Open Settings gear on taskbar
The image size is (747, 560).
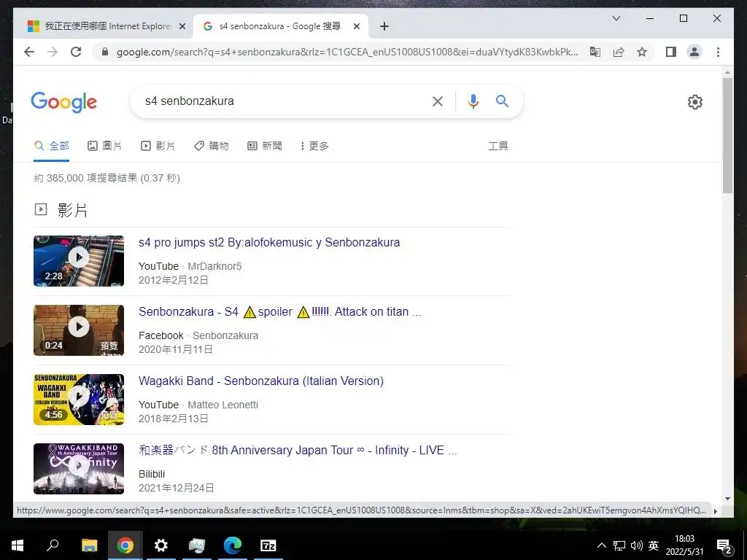pyautogui.click(x=161, y=545)
